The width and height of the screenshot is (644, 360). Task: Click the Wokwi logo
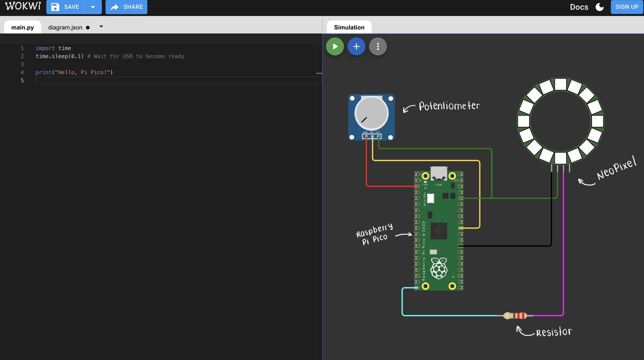pyautogui.click(x=23, y=7)
